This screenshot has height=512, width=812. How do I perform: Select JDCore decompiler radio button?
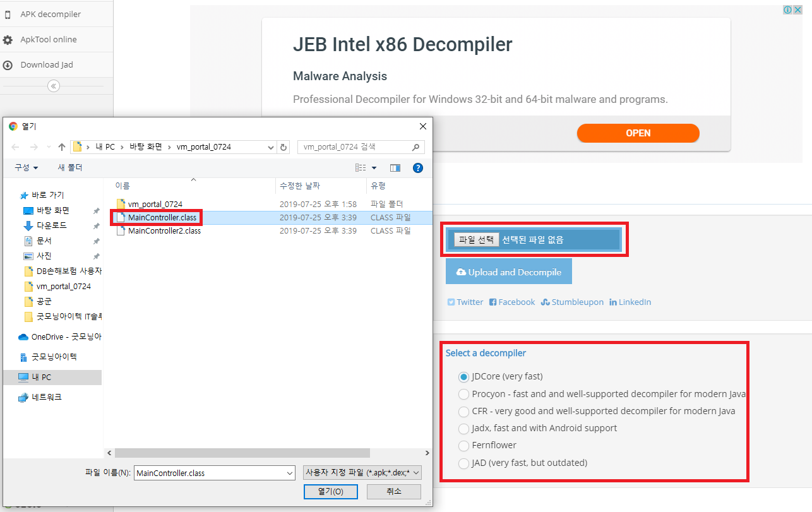[x=464, y=377]
